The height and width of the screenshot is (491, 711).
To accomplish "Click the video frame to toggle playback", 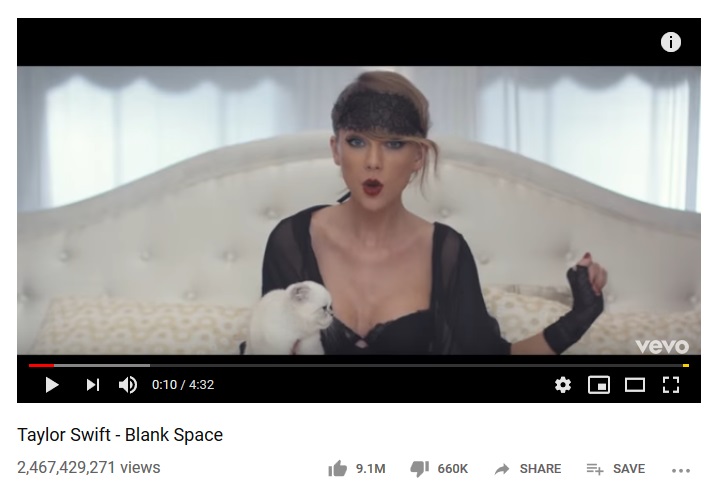I will tap(359, 210).
